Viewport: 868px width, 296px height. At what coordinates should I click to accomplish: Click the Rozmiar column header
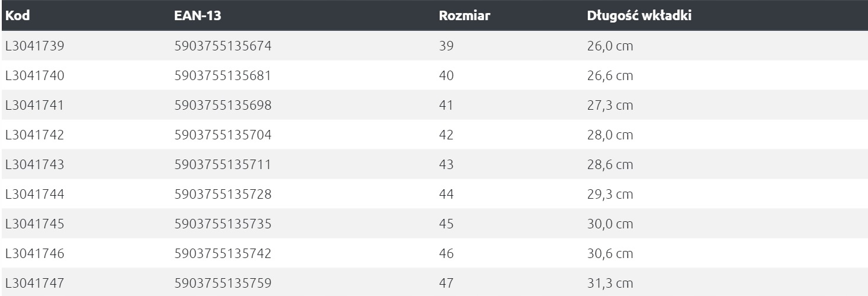coord(465,15)
